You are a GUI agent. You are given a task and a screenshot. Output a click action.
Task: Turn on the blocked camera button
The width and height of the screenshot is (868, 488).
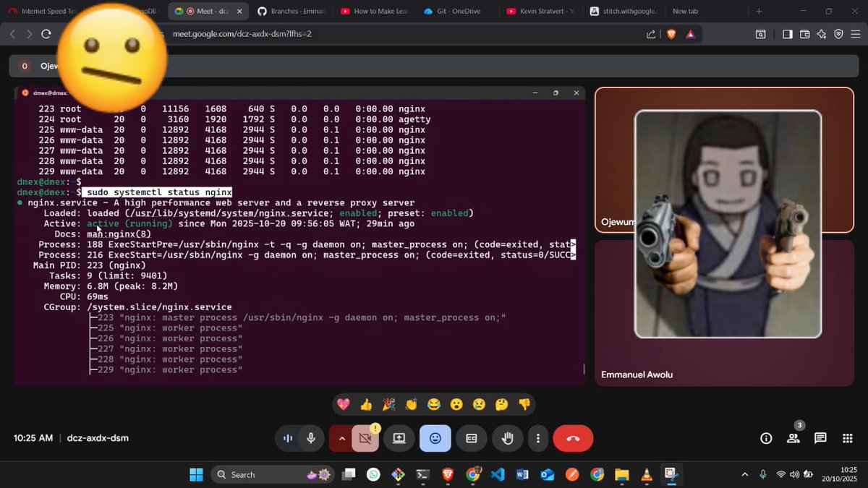point(365,438)
